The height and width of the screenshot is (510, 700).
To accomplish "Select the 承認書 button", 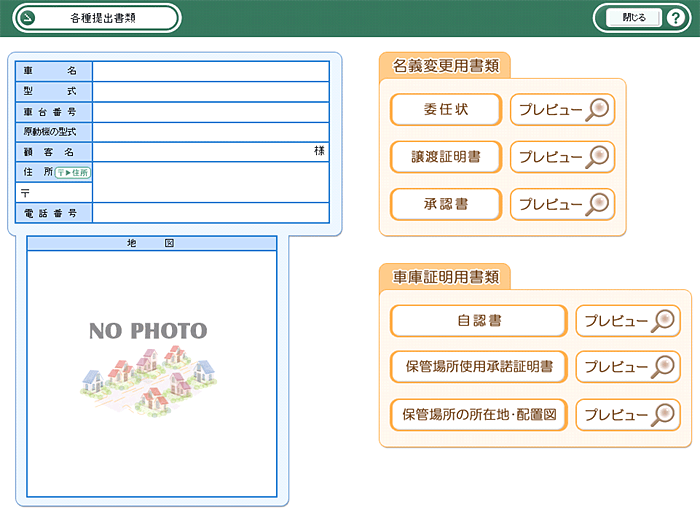I will click(445, 204).
